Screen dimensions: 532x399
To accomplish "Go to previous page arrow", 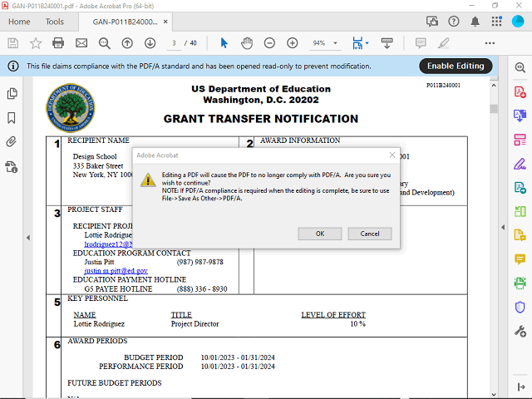I will pos(127,43).
